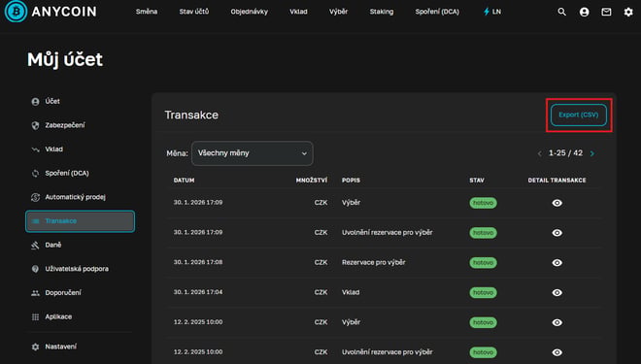641x364 pixels.
Task: Select Účet in the sidebar
Action: 52,101
